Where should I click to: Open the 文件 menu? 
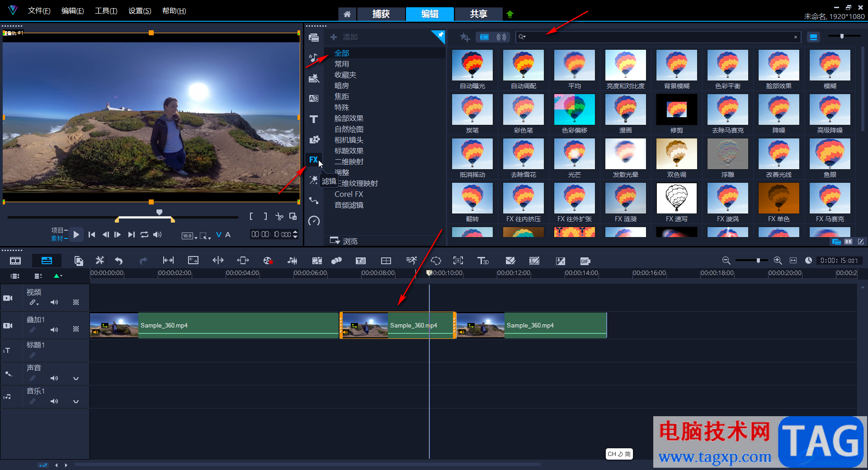[39, 11]
